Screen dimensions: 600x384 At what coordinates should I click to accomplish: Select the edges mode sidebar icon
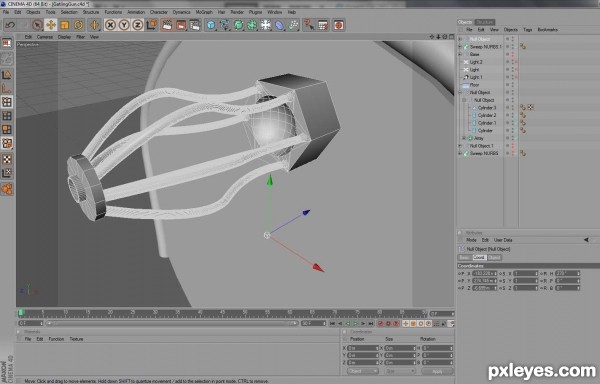[7, 116]
